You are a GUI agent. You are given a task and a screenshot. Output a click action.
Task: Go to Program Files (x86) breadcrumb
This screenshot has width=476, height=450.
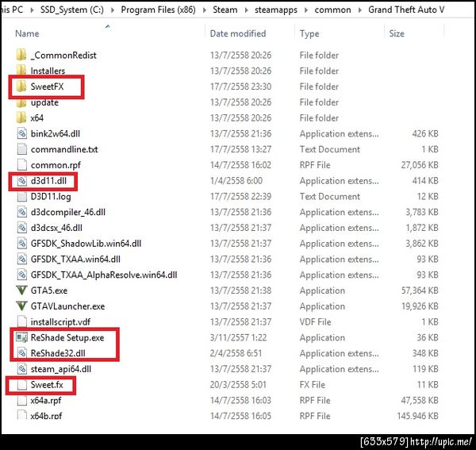(158, 10)
